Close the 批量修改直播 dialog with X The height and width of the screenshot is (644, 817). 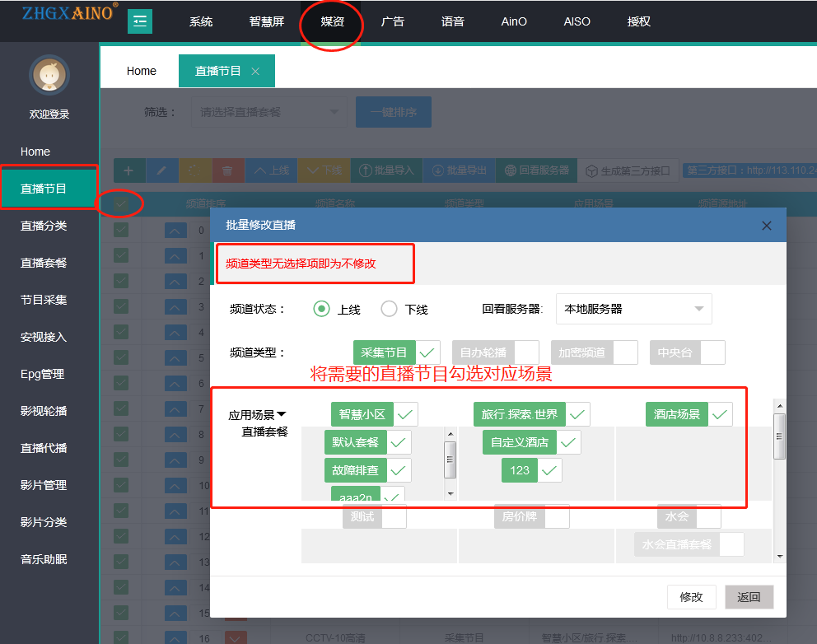pos(766,226)
